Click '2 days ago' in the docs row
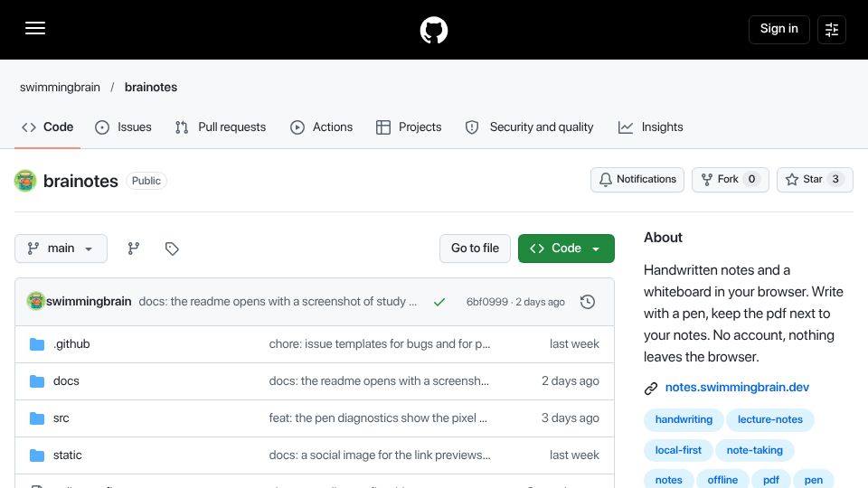 click(x=571, y=381)
